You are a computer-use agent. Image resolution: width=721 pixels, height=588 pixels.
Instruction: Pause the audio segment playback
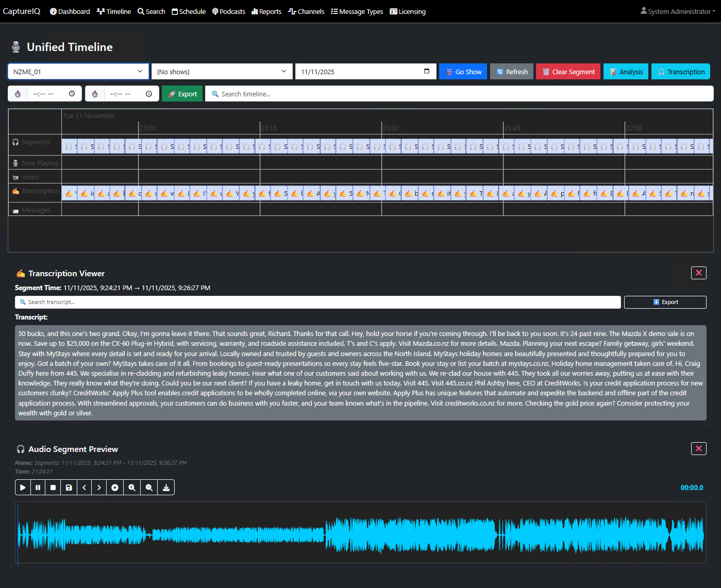38,488
